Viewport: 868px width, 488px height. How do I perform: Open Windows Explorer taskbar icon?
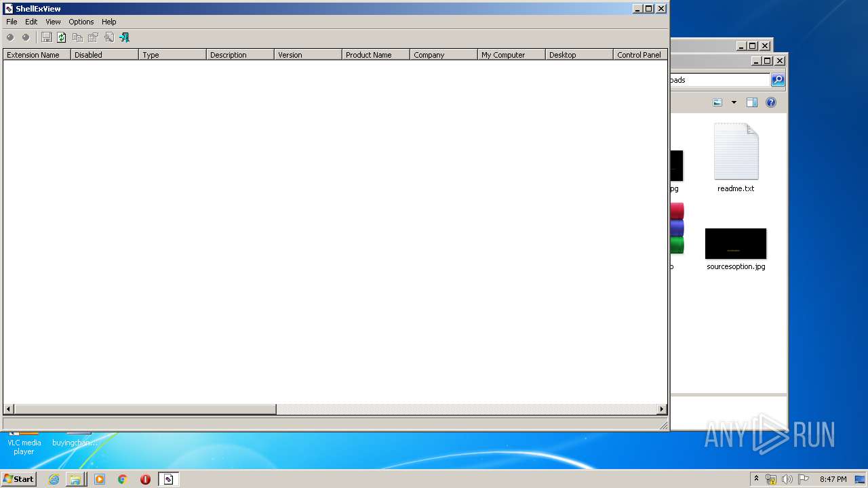tap(75, 479)
